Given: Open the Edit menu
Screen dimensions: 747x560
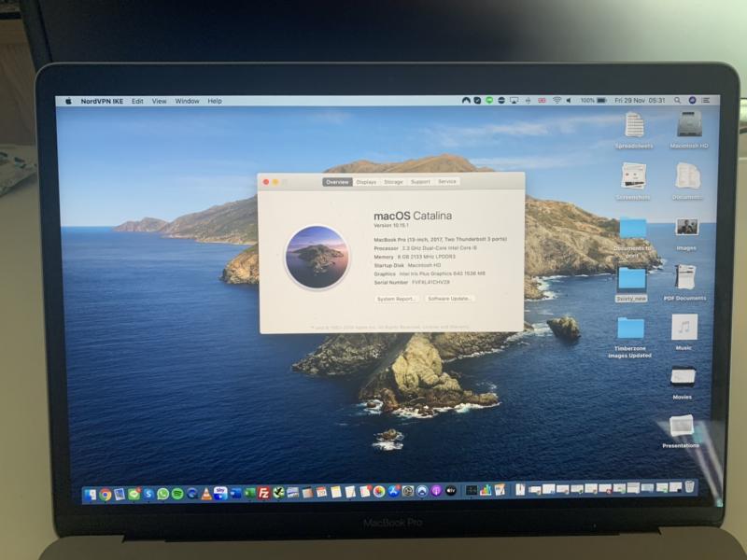Looking at the screenshot, I should (137, 101).
